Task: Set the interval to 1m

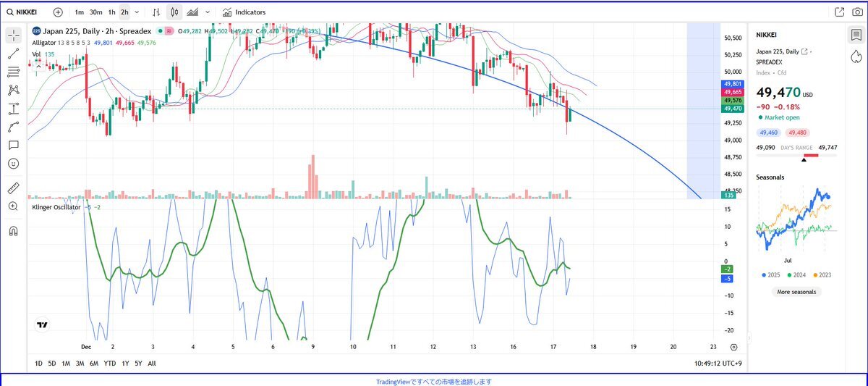Action: (79, 12)
